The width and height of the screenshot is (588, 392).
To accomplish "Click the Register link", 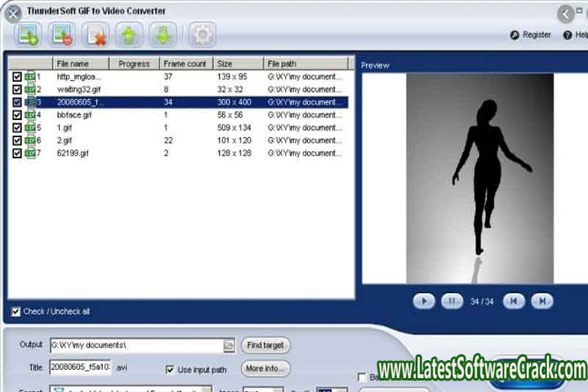I will (537, 35).
